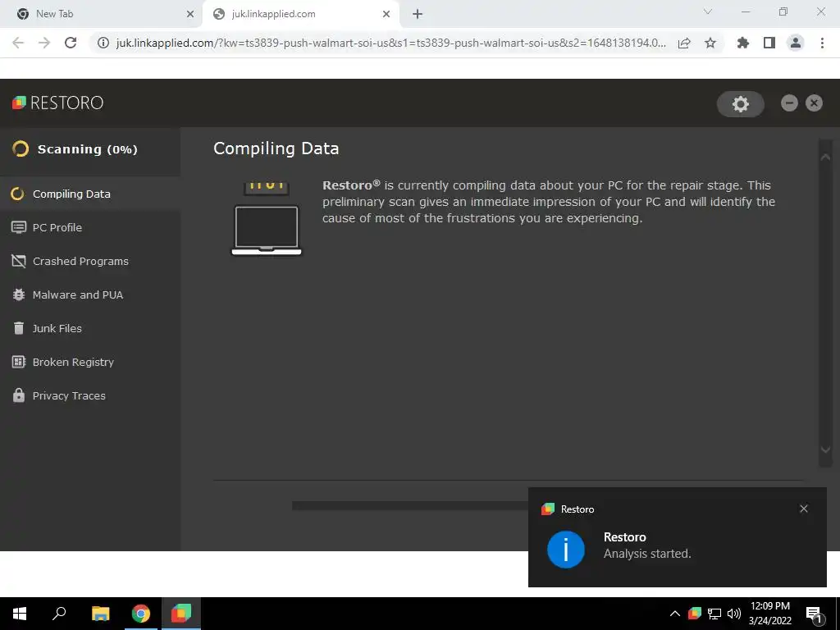Click the Compiling Data spinner icon

click(18, 194)
